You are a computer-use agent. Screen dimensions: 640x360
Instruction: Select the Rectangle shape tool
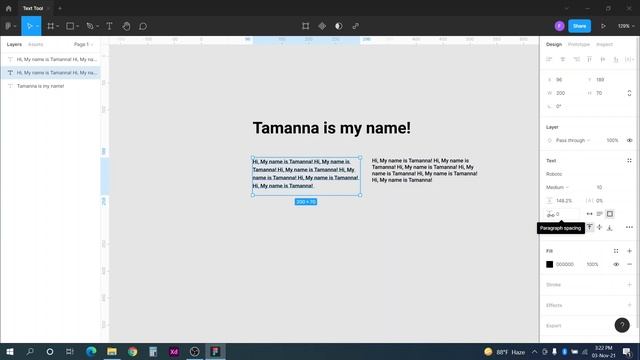point(70,26)
